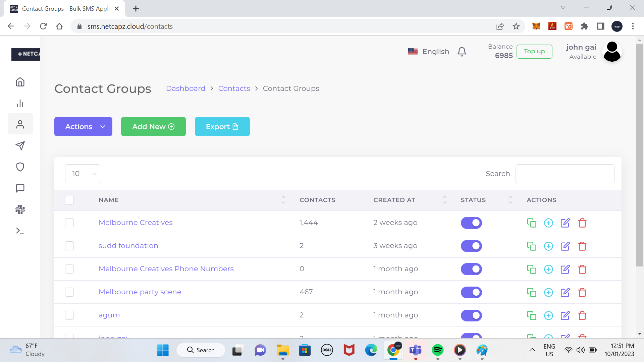Open the 10 entries per page dropdown
The image size is (644, 362).
coord(83,174)
